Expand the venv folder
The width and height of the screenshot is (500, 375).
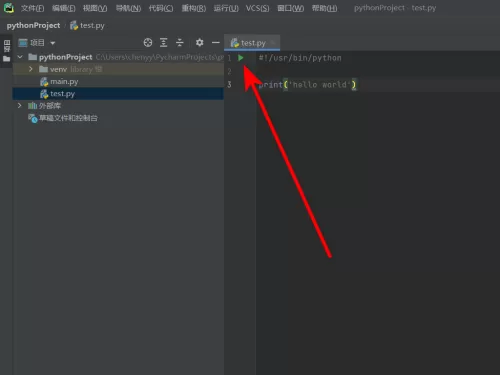31,69
